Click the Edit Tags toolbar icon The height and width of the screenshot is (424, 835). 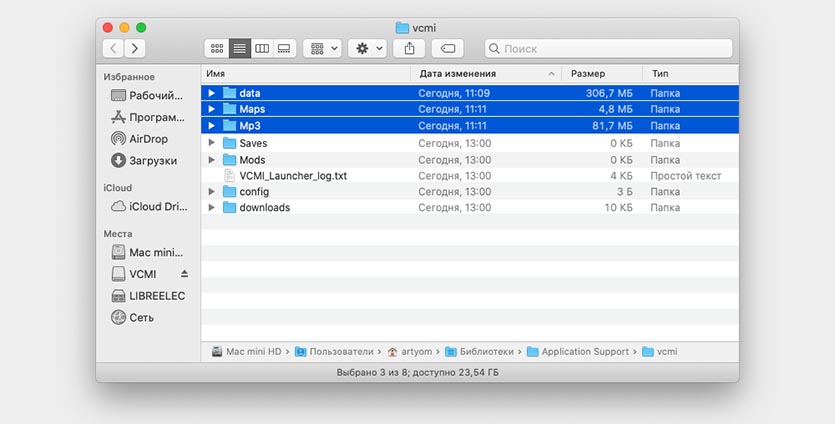[447, 48]
